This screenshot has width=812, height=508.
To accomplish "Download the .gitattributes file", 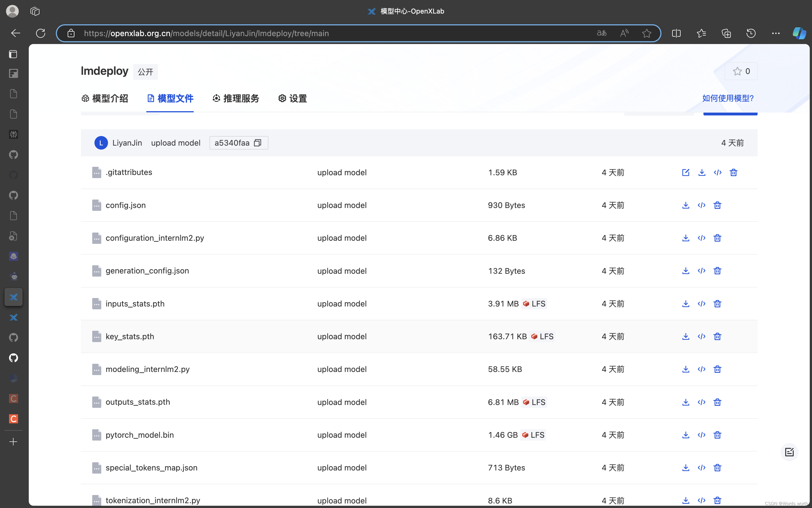I will (x=701, y=172).
